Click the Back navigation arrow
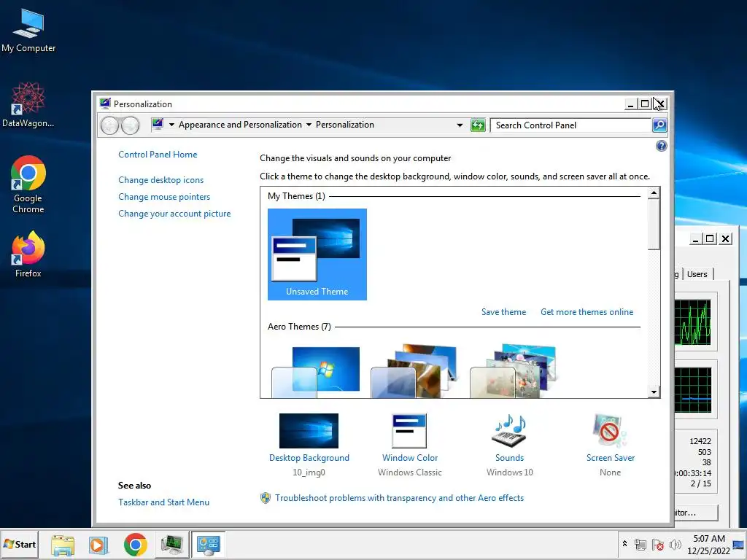The height and width of the screenshot is (560, 747). point(109,125)
